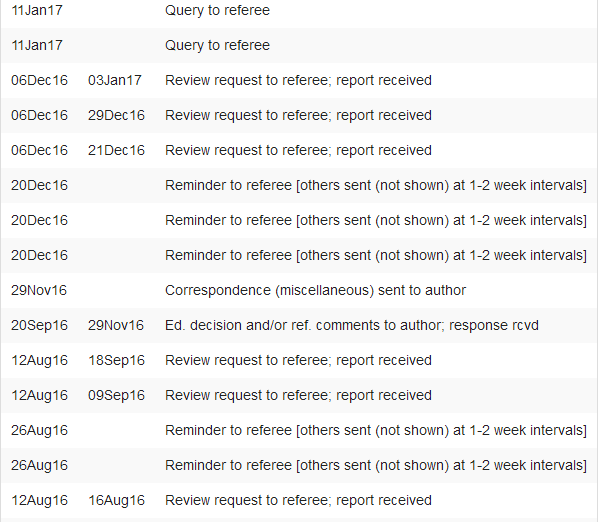Select review request text beside 29Dec16
The height and width of the screenshot is (522, 606).
point(298,115)
